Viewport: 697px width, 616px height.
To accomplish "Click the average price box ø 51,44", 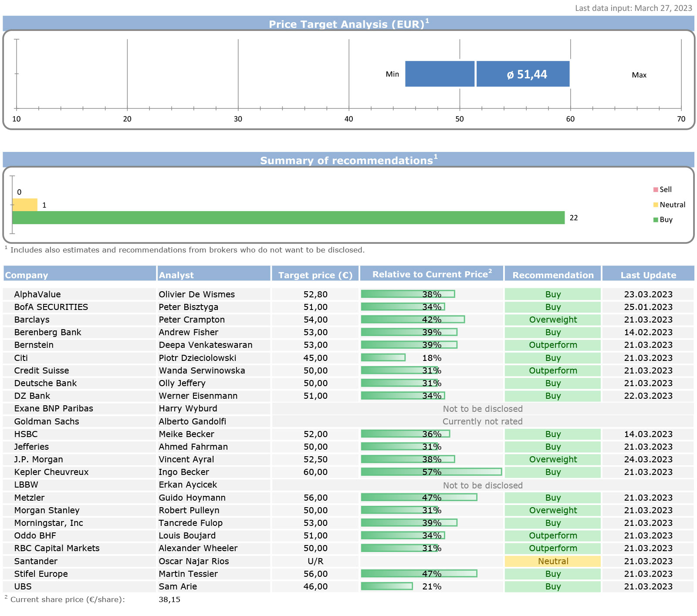I will pos(523,74).
